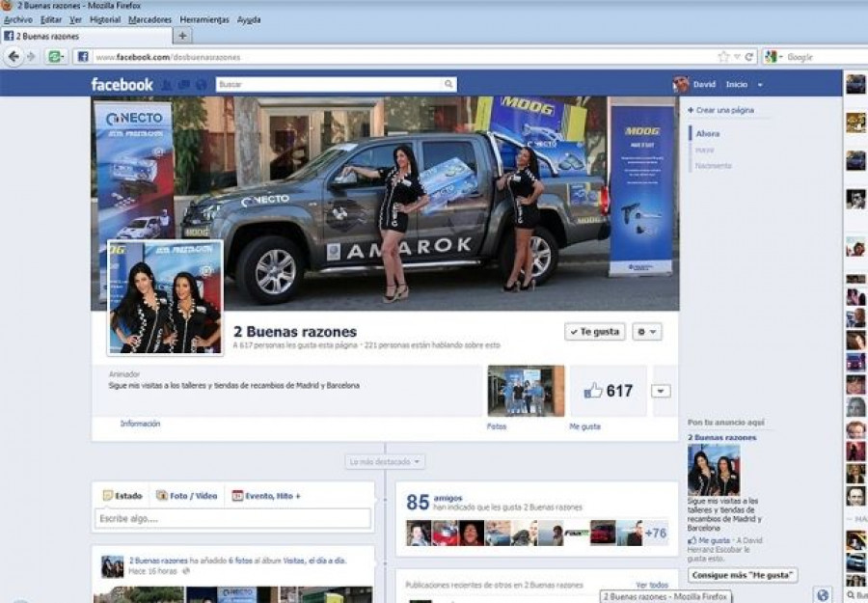Jump to 'Ahora' in timeline navigation
This screenshot has width=868, height=603.
click(708, 133)
